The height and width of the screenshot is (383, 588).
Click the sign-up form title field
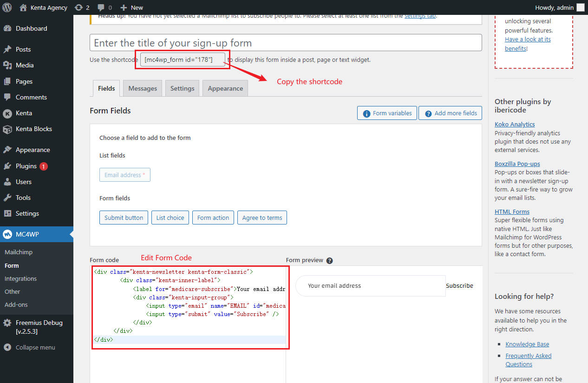(x=286, y=43)
